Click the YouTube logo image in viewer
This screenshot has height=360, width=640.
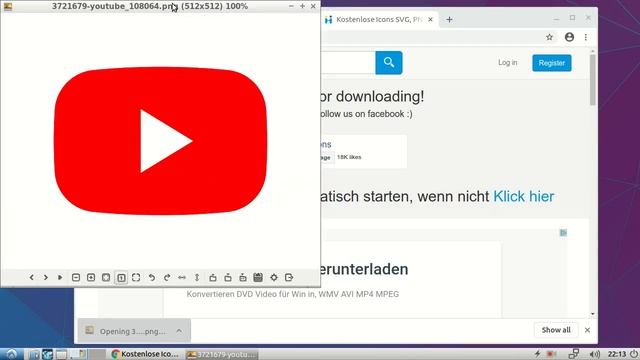click(x=160, y=141)
